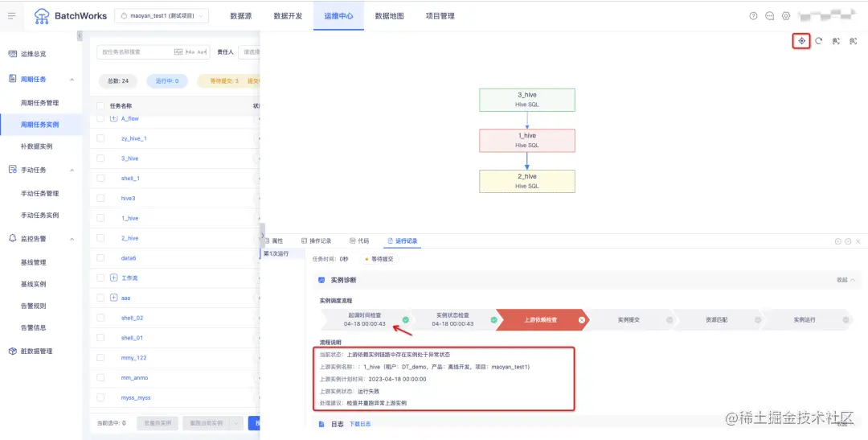This screenshot has width=868, height=440.
Task: Open the 数据开发 top menu
Action: click(288, 16)
